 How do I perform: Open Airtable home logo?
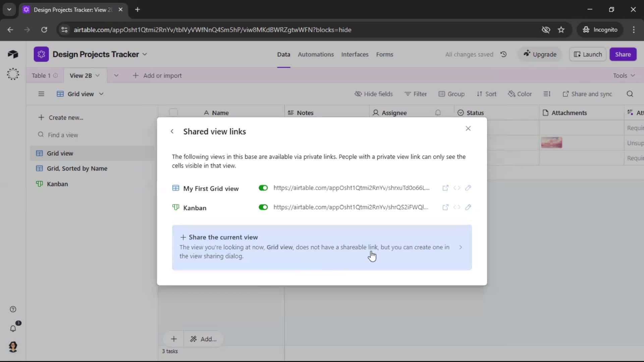pos(13,54)
